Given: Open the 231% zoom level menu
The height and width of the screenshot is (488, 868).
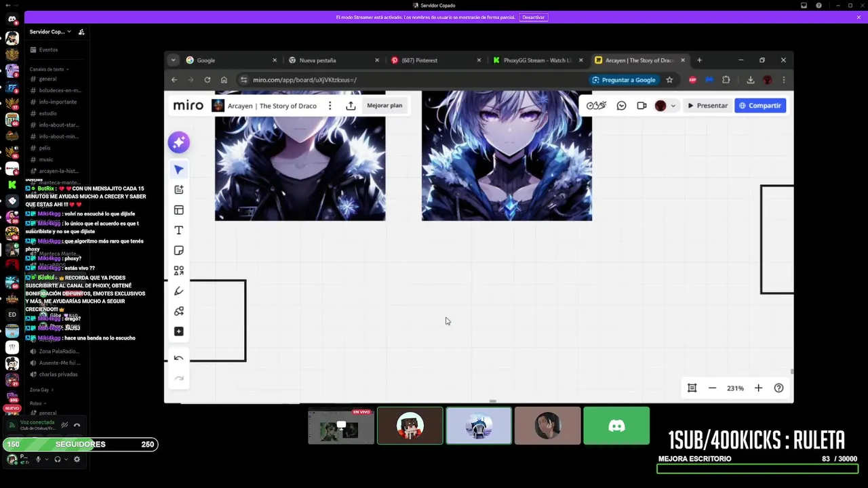Looking at the screenshot, I should (735, 388).
